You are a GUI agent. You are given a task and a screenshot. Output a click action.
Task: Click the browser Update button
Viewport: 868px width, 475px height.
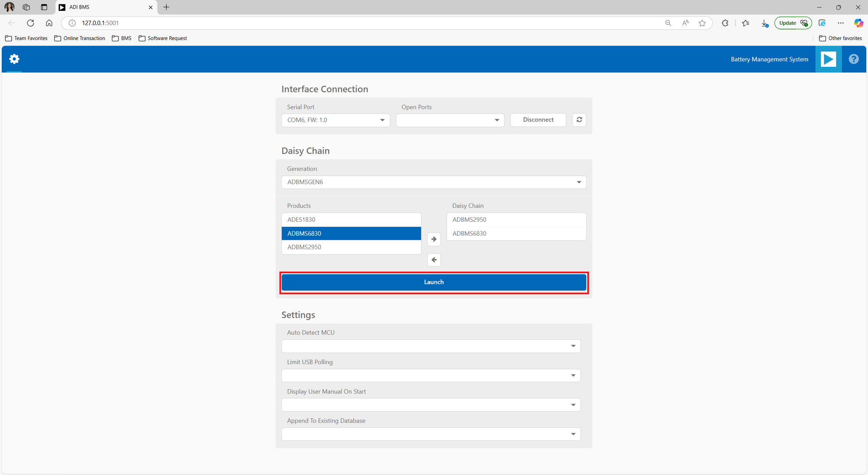[793, 23]
